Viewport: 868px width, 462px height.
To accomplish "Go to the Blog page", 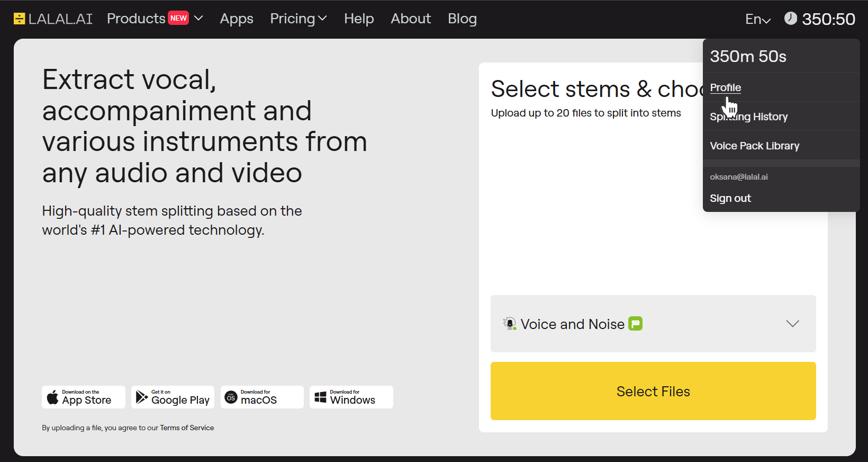I will tap(462, 19).
